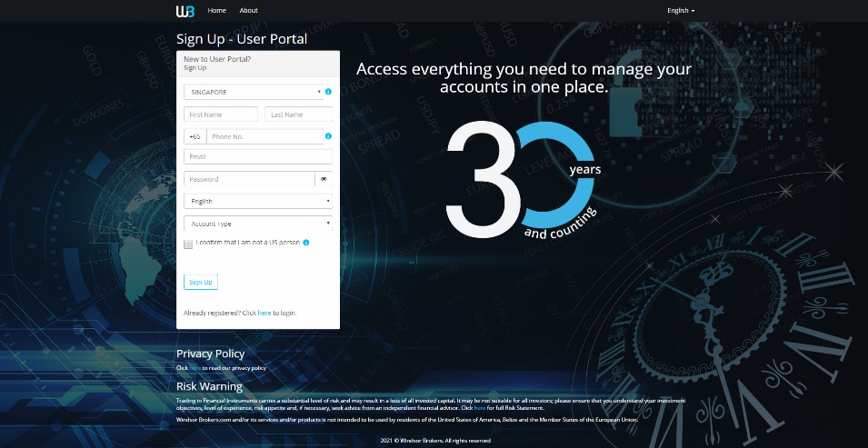Open the About page
This screenshot has height=448, width=868.
[x=248, y=11]
